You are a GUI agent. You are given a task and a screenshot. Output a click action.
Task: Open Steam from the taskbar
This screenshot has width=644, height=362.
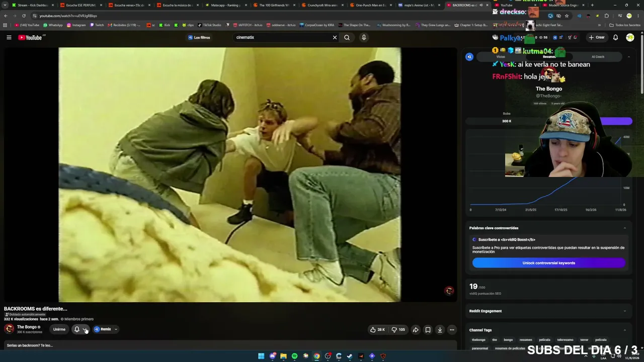coord(350,356)
